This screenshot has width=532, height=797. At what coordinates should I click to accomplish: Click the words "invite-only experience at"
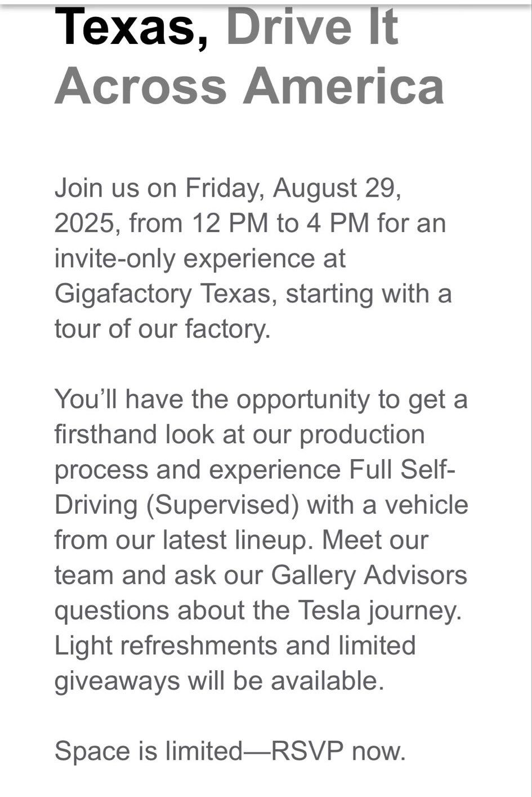200,259
